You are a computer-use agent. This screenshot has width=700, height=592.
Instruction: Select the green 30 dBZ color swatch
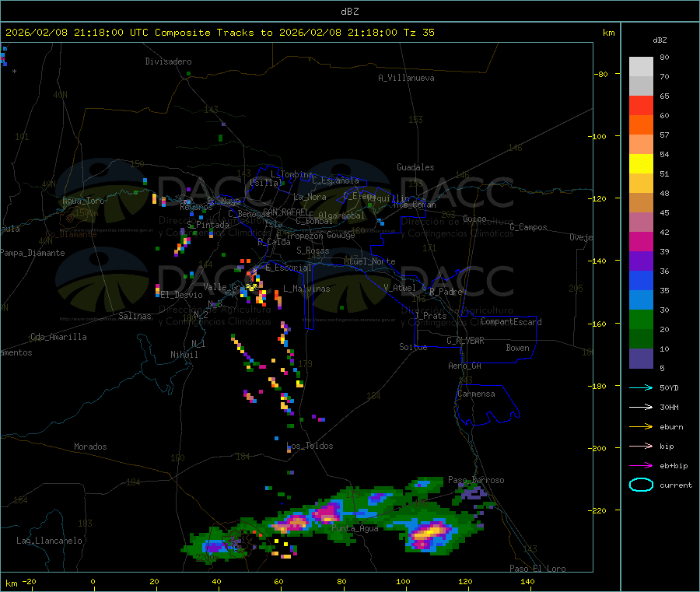pos(641,319)
